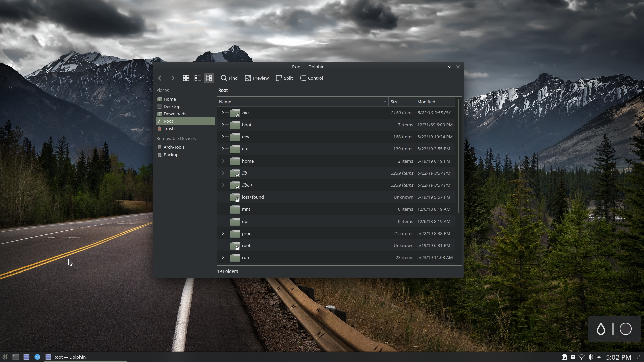Open the KDE application launcher

[5, 357]
